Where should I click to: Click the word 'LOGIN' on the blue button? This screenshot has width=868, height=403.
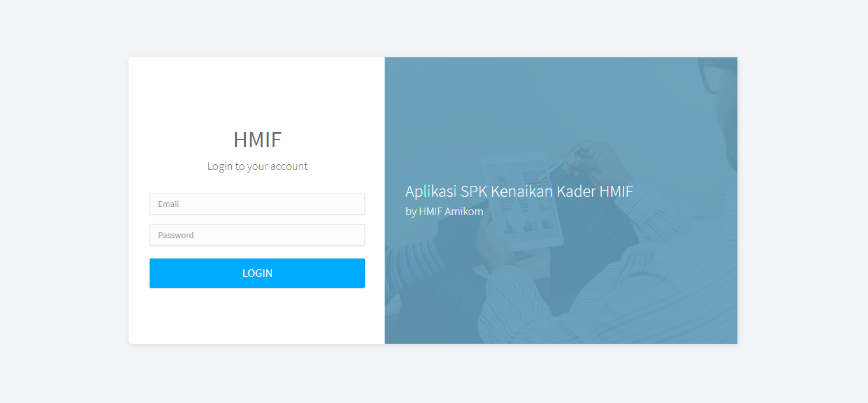[257, 273]
